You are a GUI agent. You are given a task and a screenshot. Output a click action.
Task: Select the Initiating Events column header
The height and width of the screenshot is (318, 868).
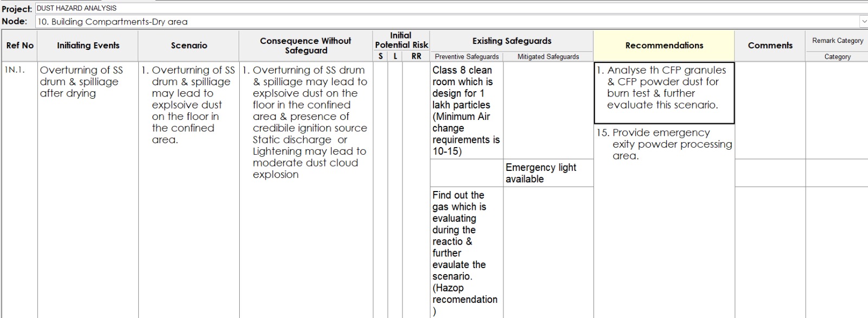click(x=88, y=46)
